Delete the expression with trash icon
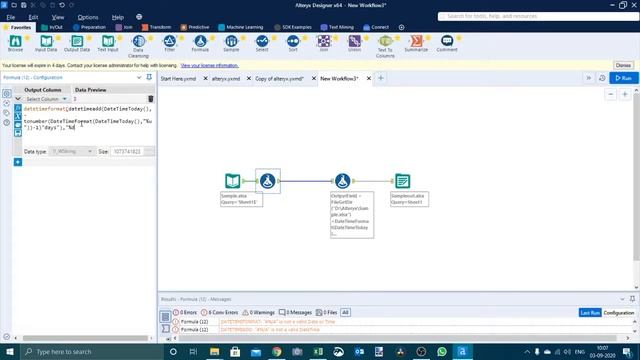 click(151, 99)
